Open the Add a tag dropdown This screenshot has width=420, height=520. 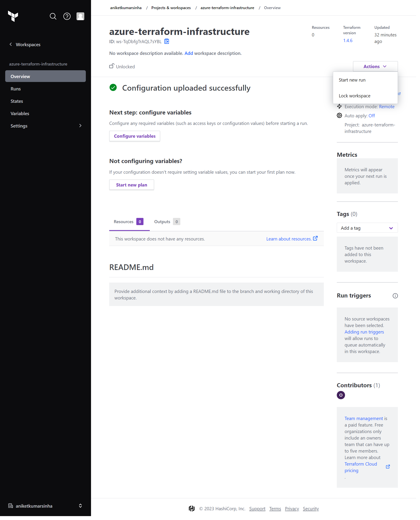tap(371, 230)
